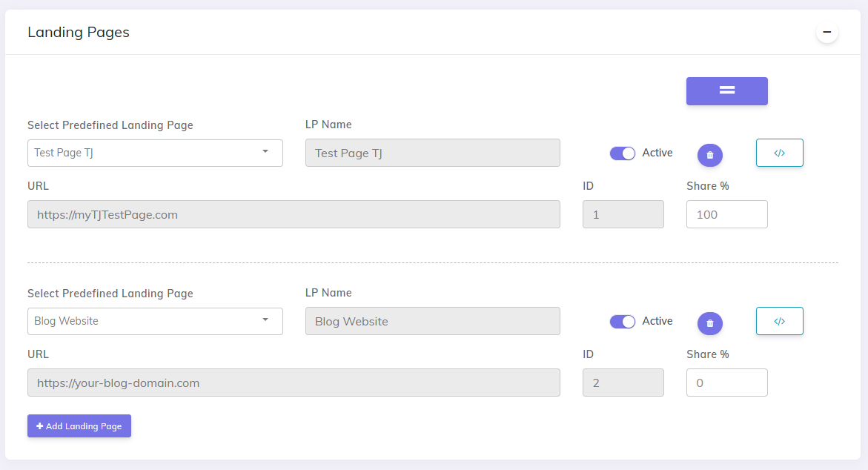Click the ID field showing 1
This screenshot has width=868, height=470.
(x=623, y=214)
